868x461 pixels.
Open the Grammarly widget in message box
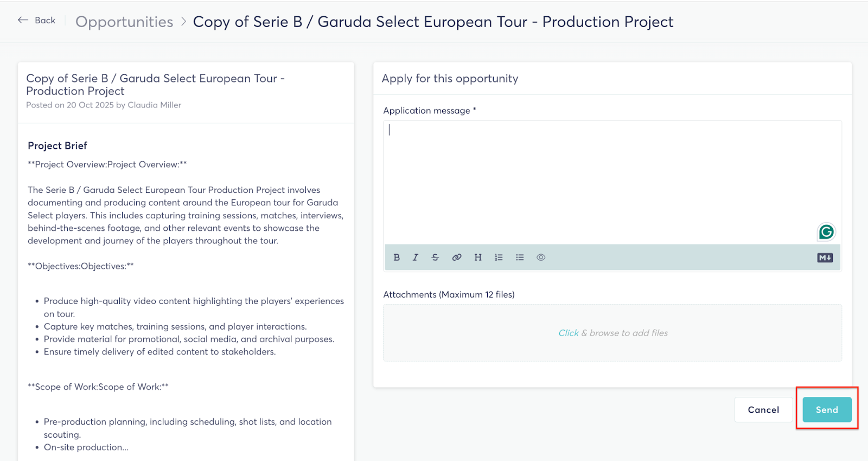tap(826, 232)
